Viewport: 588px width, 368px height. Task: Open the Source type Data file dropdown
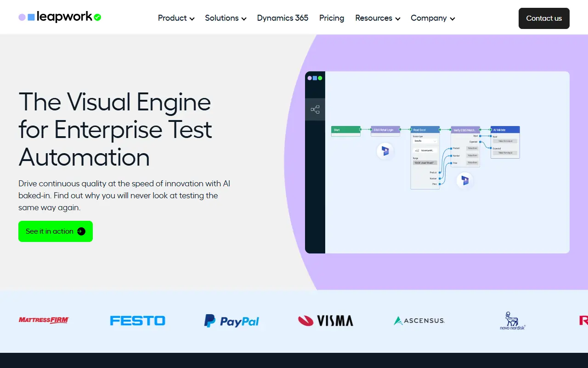[x=425, y=141]
